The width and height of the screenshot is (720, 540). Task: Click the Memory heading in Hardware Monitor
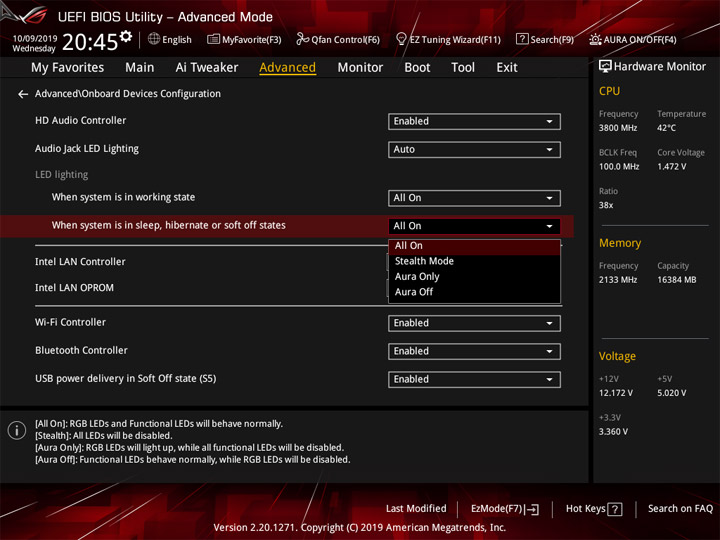click(x=620, y=243)
